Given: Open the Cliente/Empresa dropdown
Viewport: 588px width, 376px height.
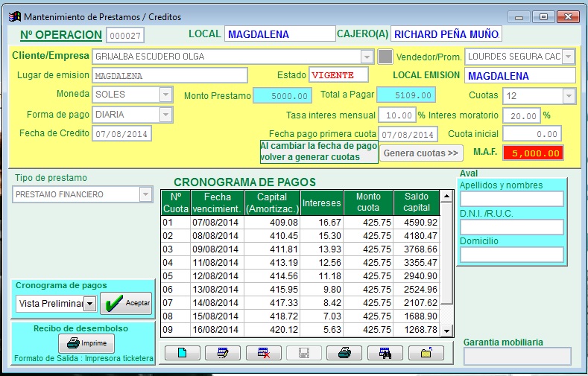Looking at the screenshot, I should (366, 57).
